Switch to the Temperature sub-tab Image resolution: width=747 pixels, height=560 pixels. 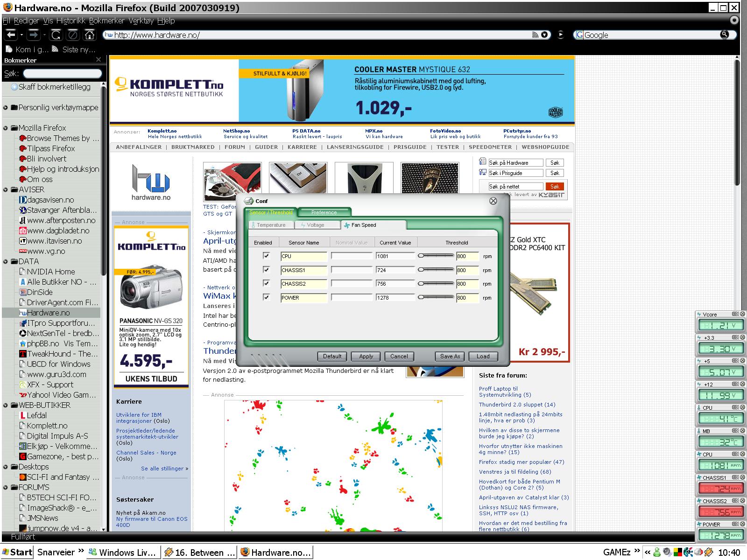click(x=271, y=225)
